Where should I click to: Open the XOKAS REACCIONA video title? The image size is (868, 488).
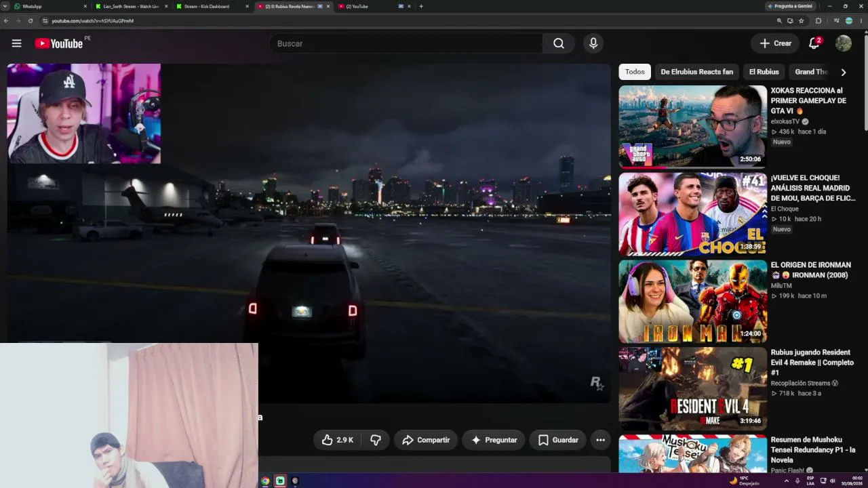pyautogui.click(x=808, y=100)
